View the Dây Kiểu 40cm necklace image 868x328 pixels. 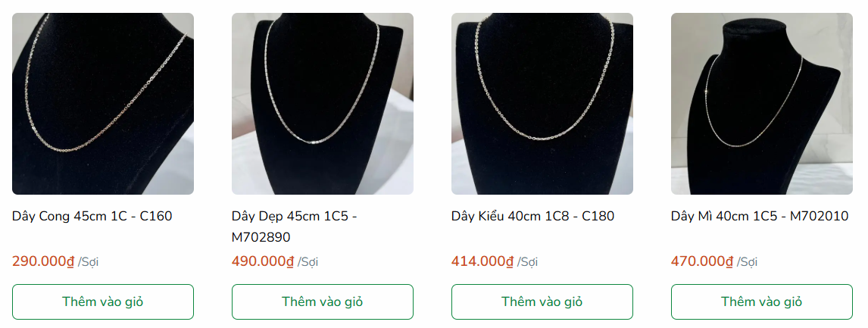coord(542,104)
